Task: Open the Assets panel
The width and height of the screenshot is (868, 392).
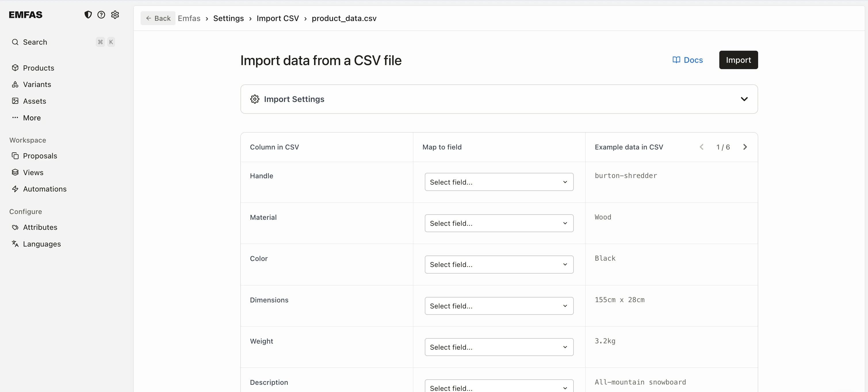Action: click(35, 101)
